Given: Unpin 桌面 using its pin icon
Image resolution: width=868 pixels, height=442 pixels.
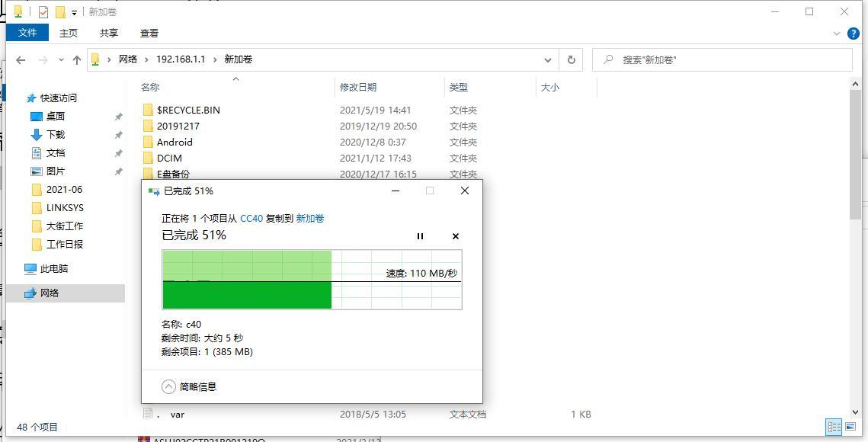Looking at the screenshot, I should point(118,117).
